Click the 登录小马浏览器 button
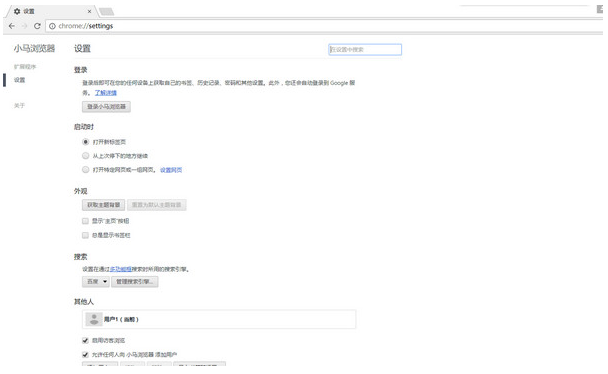 106,107
